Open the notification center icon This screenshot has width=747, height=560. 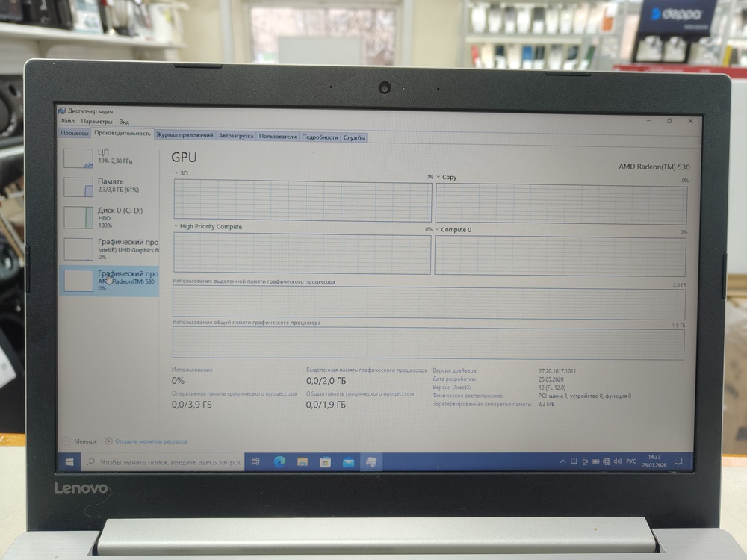tap(677, 461)
